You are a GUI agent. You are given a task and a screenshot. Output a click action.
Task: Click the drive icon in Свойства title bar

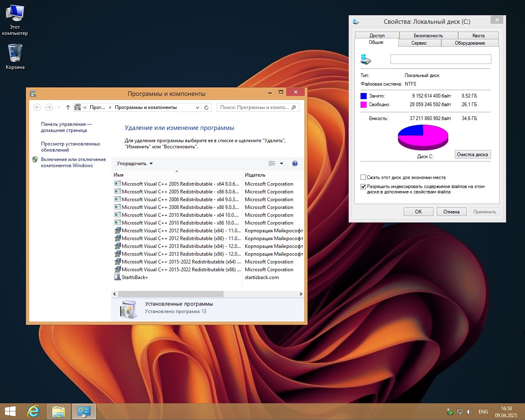tap(356, 22)
